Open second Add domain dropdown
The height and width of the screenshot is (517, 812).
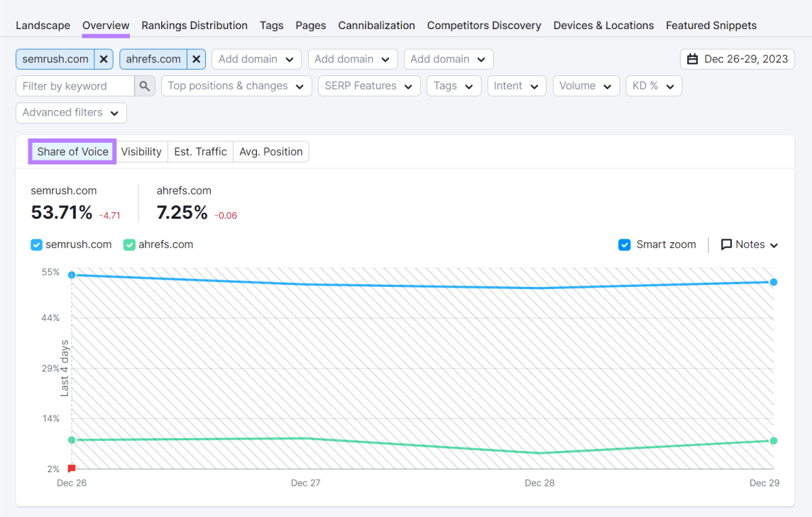tap(352, 59)
